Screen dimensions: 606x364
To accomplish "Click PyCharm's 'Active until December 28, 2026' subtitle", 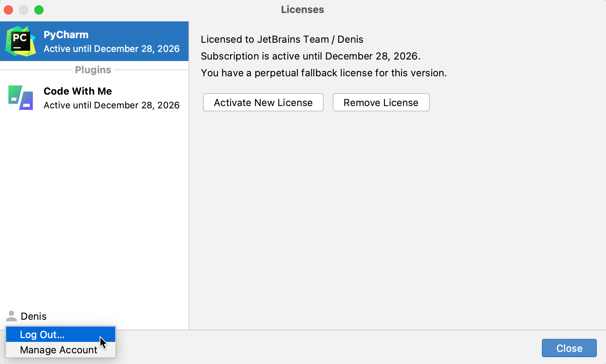I will pos(111,49).
